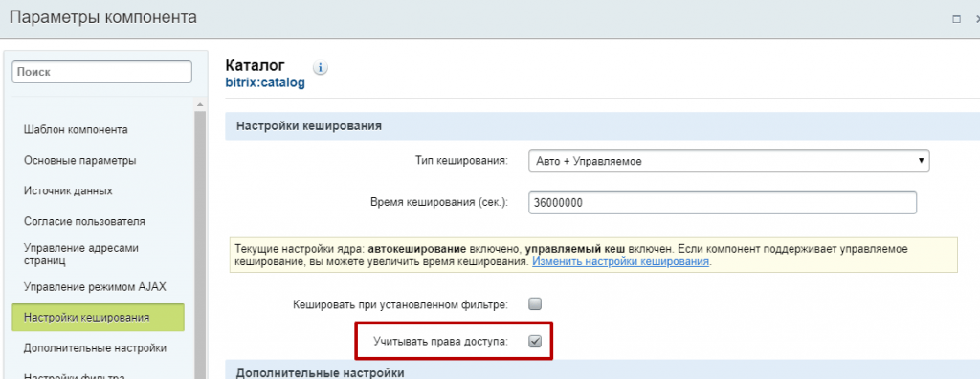
Task: Click the Поиск search field
Action: (x=101, y=72)
